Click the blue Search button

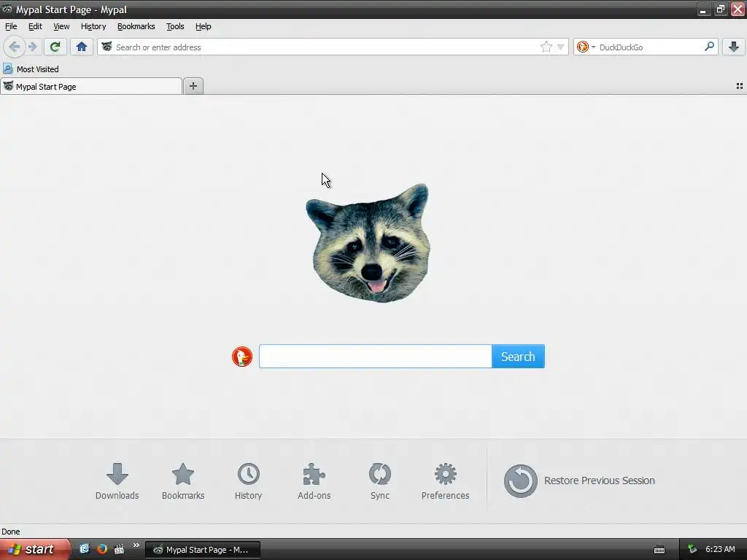(518, 356)
